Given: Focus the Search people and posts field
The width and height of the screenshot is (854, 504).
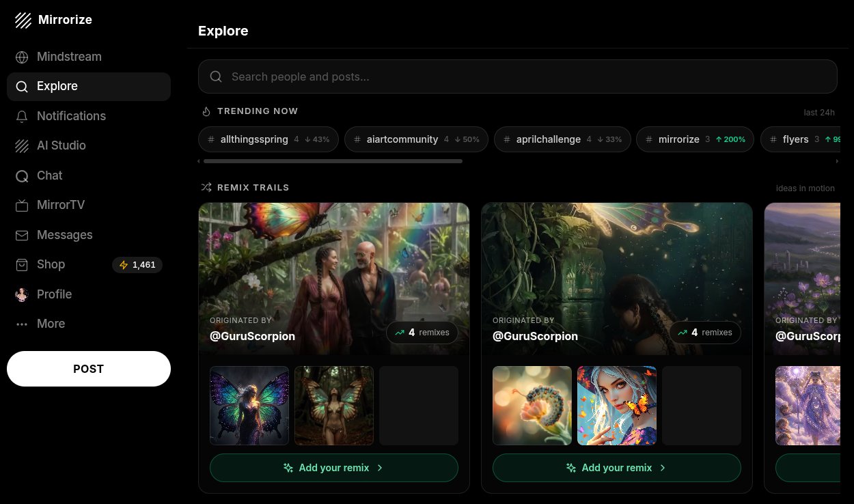Looking at the screenshot, I should pos(517,76).
